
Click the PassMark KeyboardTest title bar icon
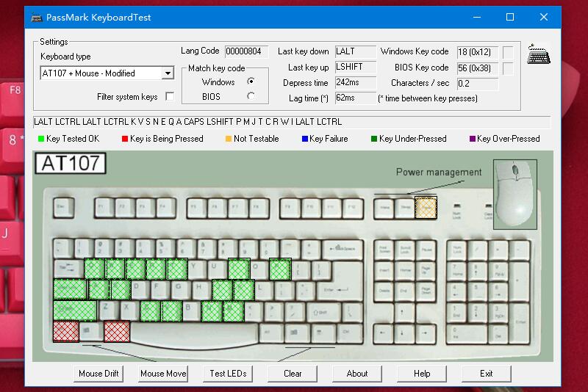point(36,17)
